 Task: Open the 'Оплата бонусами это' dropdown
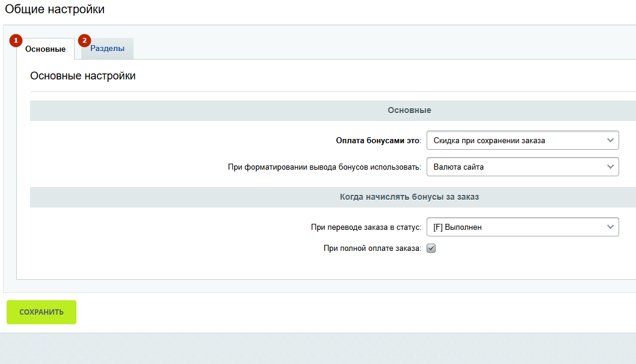point(522,141)
